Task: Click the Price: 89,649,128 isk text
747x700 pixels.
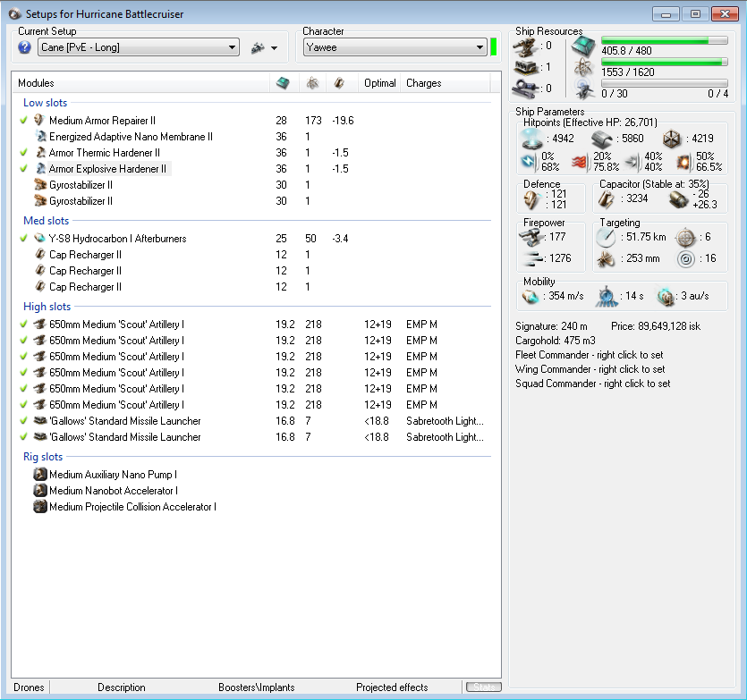Action: (x=656, y=326)
